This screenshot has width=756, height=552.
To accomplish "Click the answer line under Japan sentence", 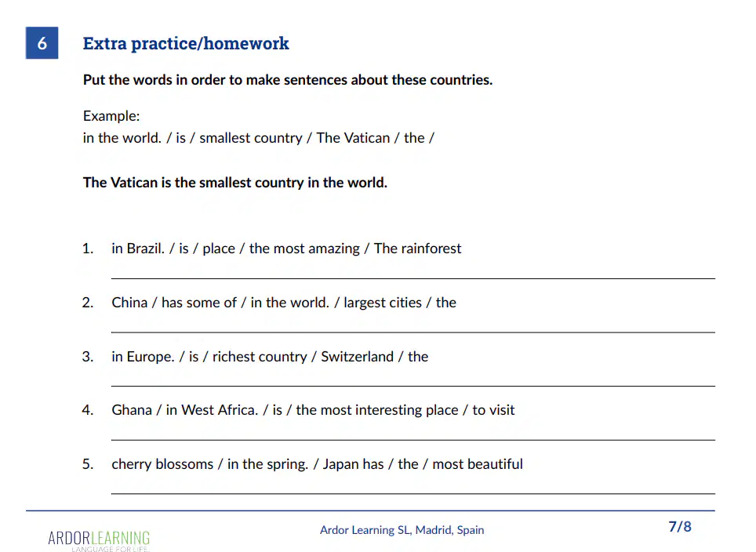I will pos(413,493).
